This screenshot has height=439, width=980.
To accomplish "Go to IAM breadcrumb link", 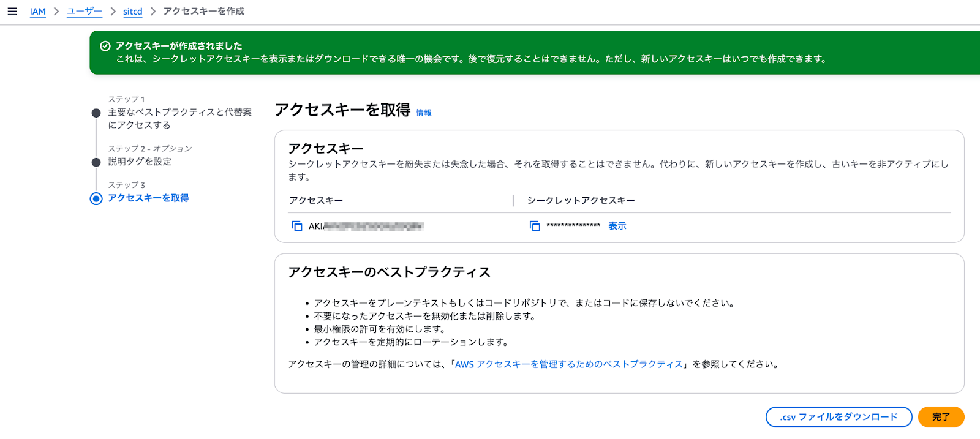I will coord(38,12).
